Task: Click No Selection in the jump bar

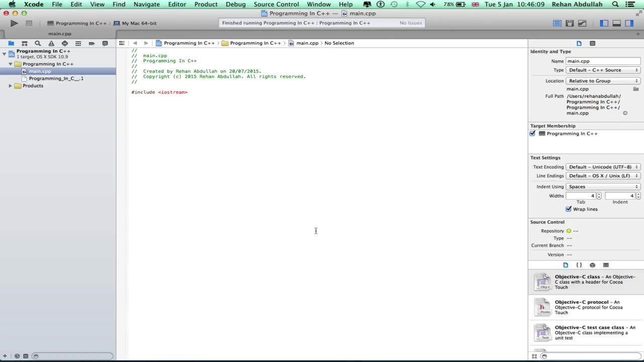Action: click(339, 43)
